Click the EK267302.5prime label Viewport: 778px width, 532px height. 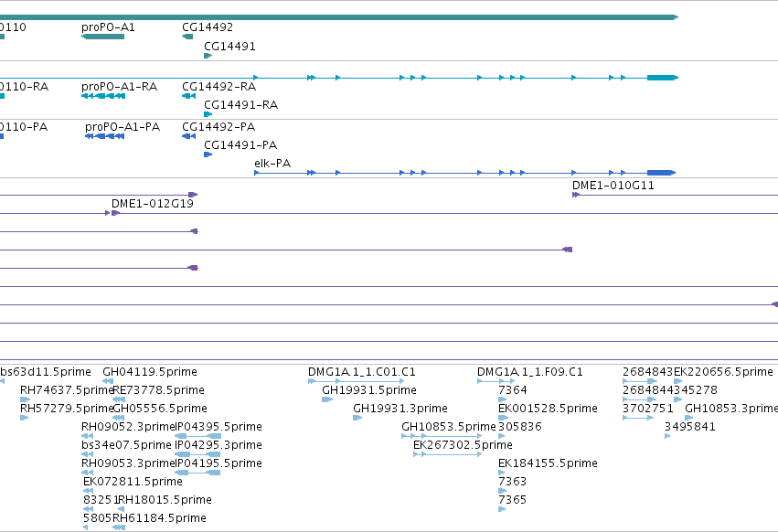(x=463, y=445)
